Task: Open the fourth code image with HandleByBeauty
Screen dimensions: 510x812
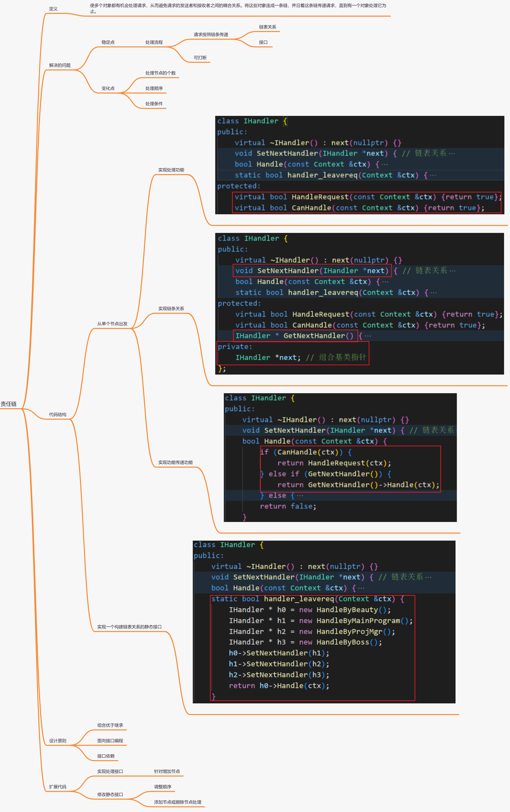Action: pos(324,622)
